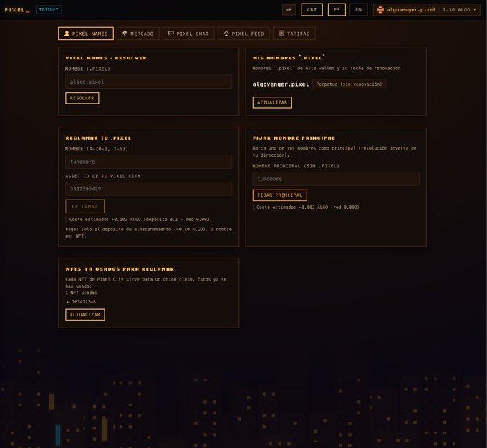Open the Tarifas tab
The height and width of the screenshot is (448, 487).
click(294, 34)
